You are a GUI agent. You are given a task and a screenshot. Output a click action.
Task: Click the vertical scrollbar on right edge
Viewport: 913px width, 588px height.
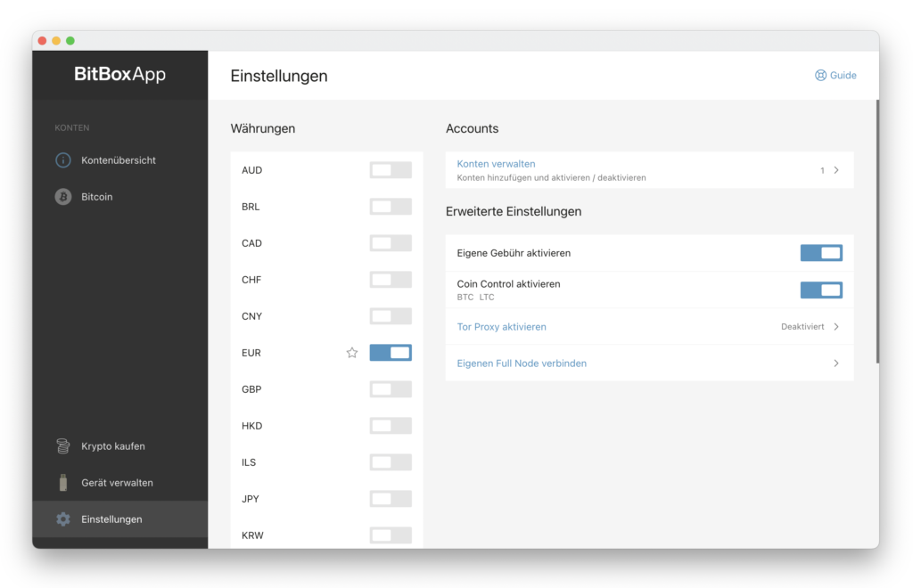[877, 232]
